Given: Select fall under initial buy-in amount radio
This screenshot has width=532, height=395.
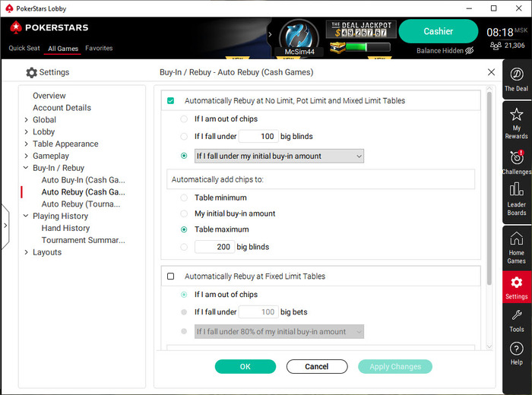Looking at the screenshot, I should tap(184, 156).
